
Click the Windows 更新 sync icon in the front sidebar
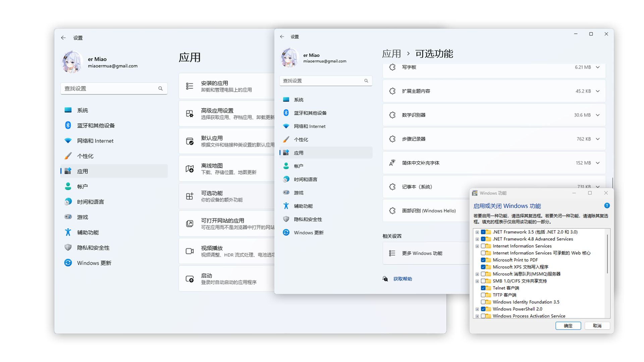(286, 232)
